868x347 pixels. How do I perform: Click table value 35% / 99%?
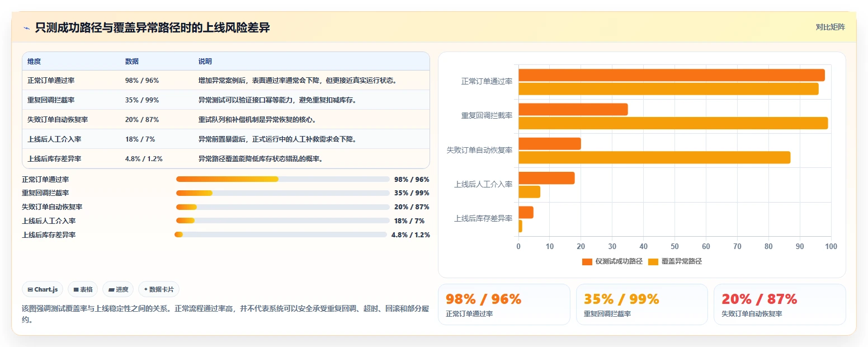pos(142,100)
